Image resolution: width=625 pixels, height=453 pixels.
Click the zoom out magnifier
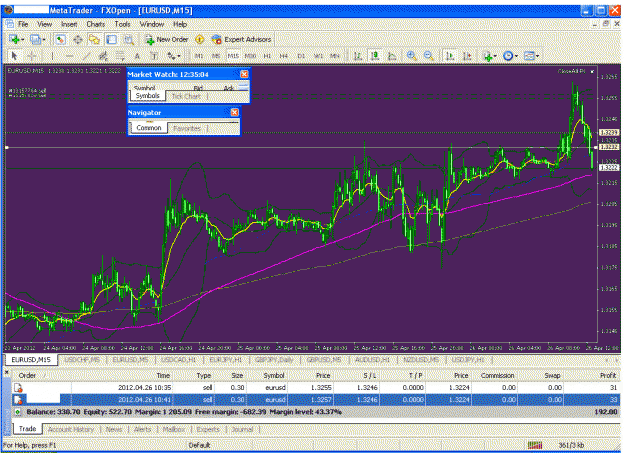click(429, 56)
